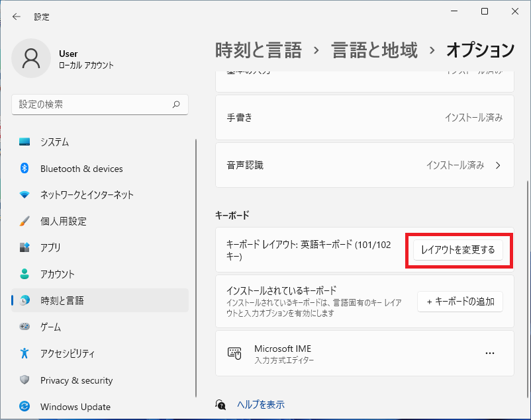531x420 pixels.
Task: Click the Gaming controller icon
Action: coord(25,327)
